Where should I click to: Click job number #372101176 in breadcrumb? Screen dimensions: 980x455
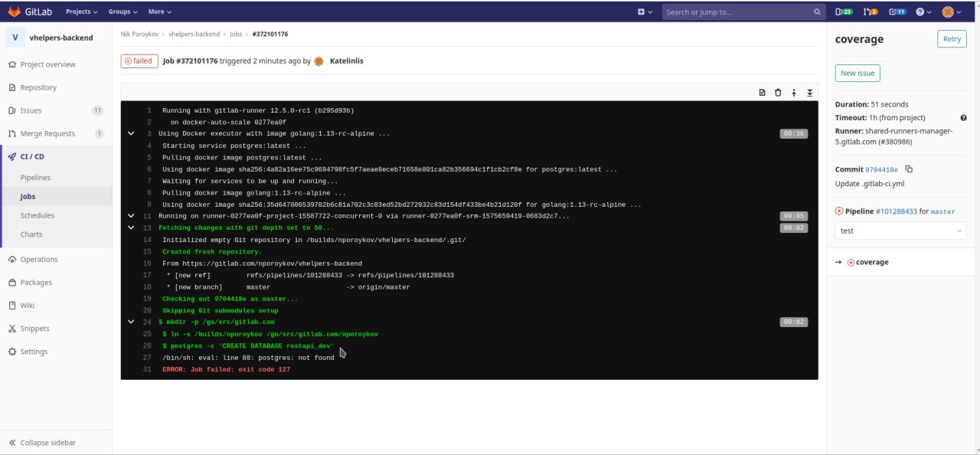click(270, 34)
